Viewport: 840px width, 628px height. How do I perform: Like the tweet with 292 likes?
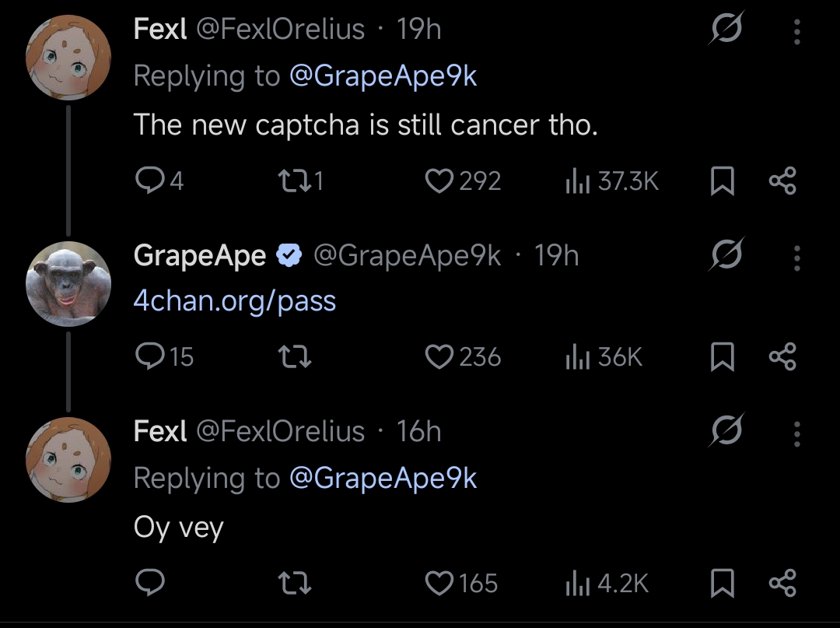coord(463,181)
